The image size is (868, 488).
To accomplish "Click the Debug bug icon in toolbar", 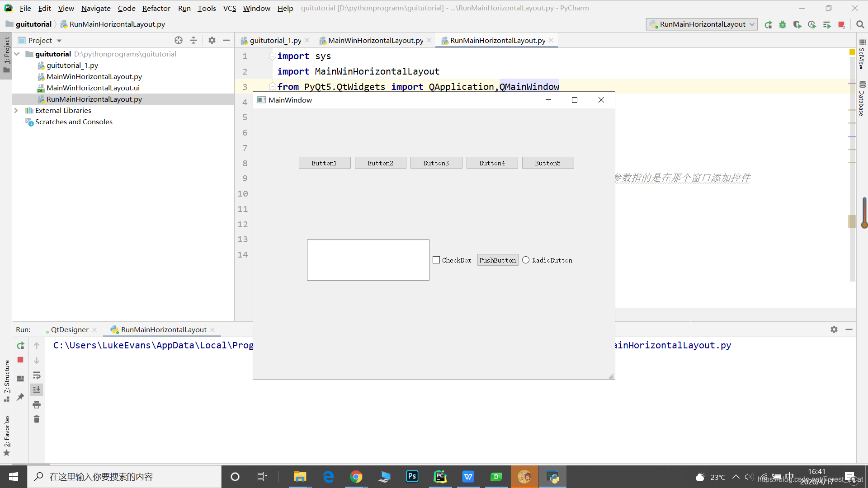I will pos(783,24).
